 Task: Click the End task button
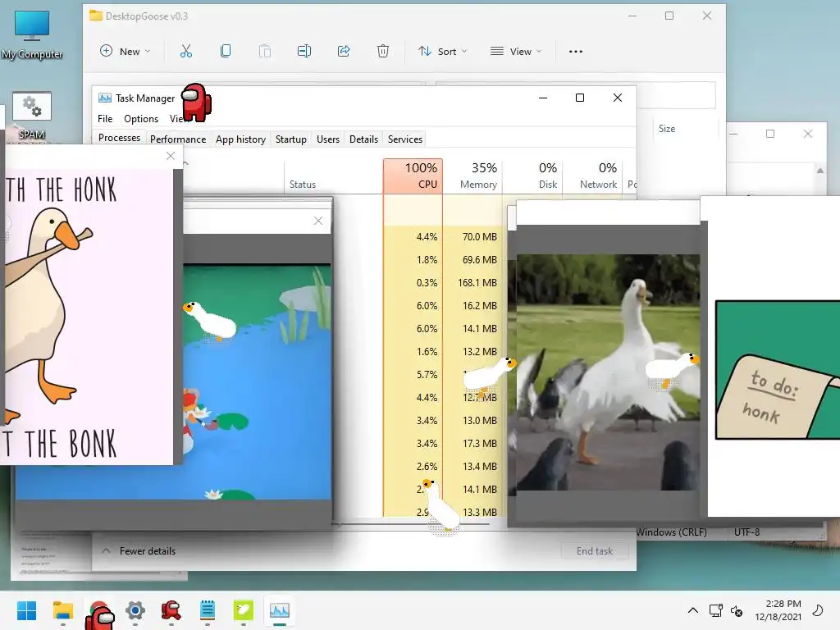point(595,550)
